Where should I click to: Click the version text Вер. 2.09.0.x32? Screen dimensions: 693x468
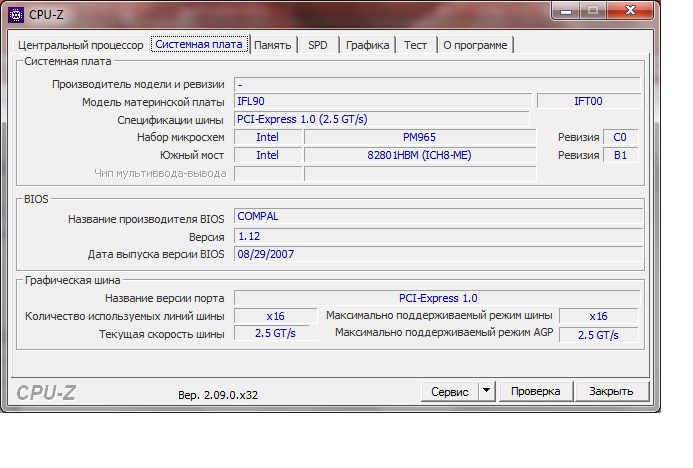[x=218, y=395]
